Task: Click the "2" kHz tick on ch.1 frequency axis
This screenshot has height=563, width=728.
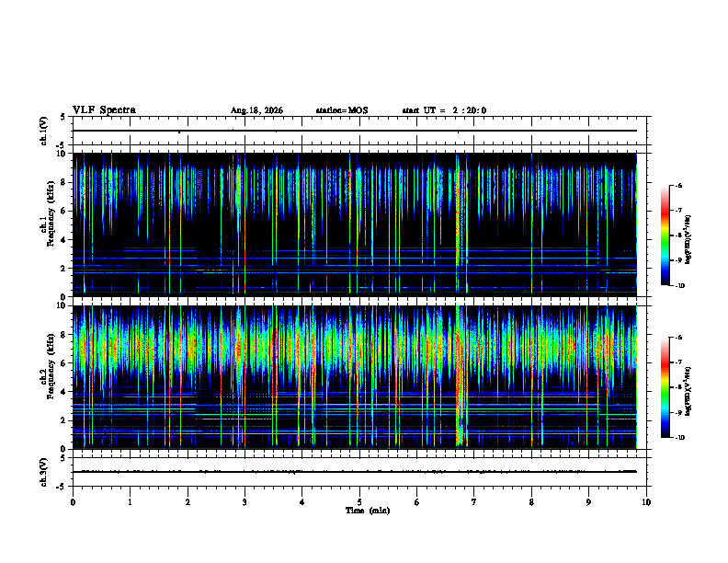Action: point(64,269)
